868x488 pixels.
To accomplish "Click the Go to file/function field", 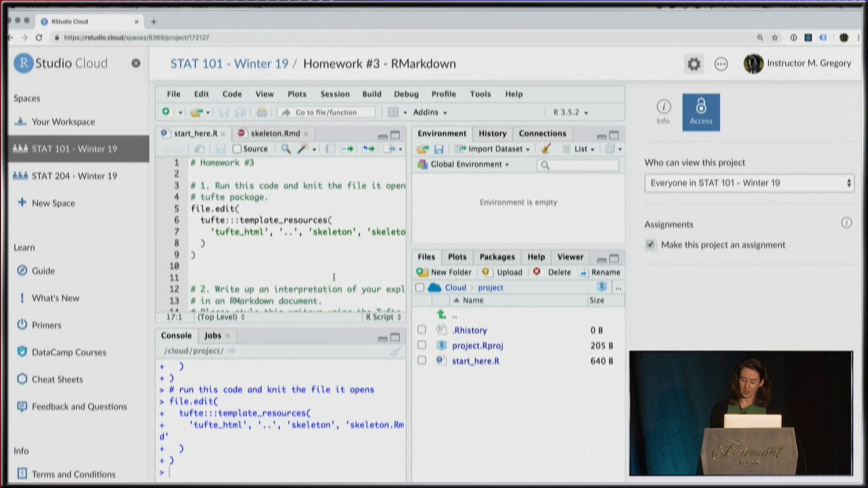I will tap(326, 112).
